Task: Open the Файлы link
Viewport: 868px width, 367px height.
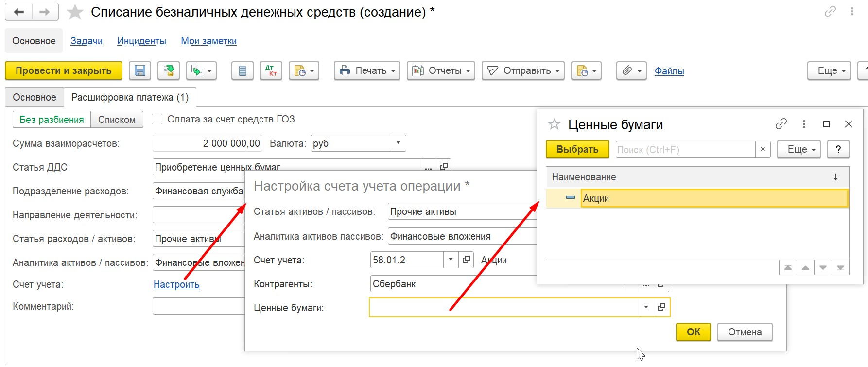Action: pyautogui.click(x=669, y=71)
